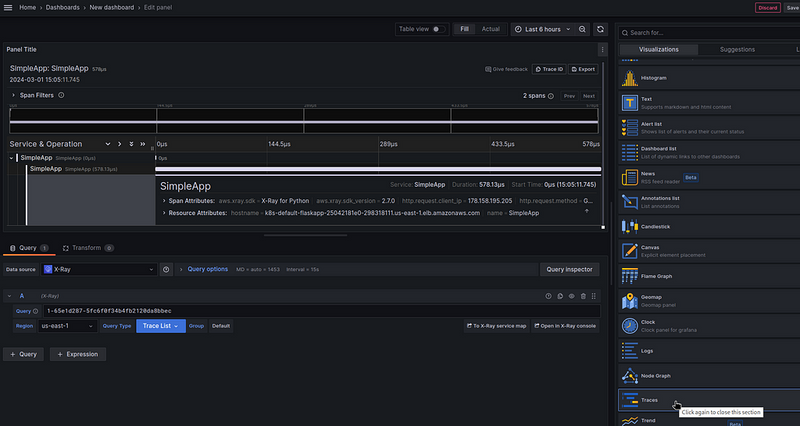Select the Node Graph visualization icon
The width and height of the screenshot is (800, 426).
tap(630, 375)
